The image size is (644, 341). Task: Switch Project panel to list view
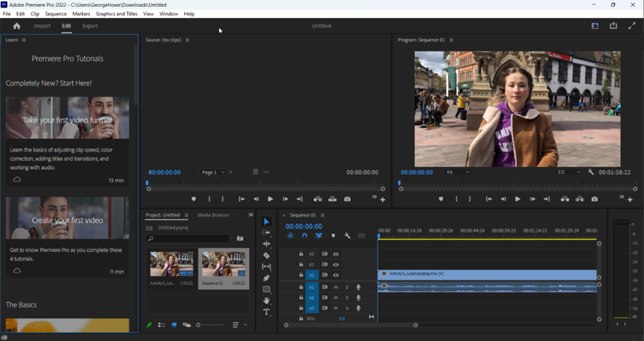[x=162, y=325]
